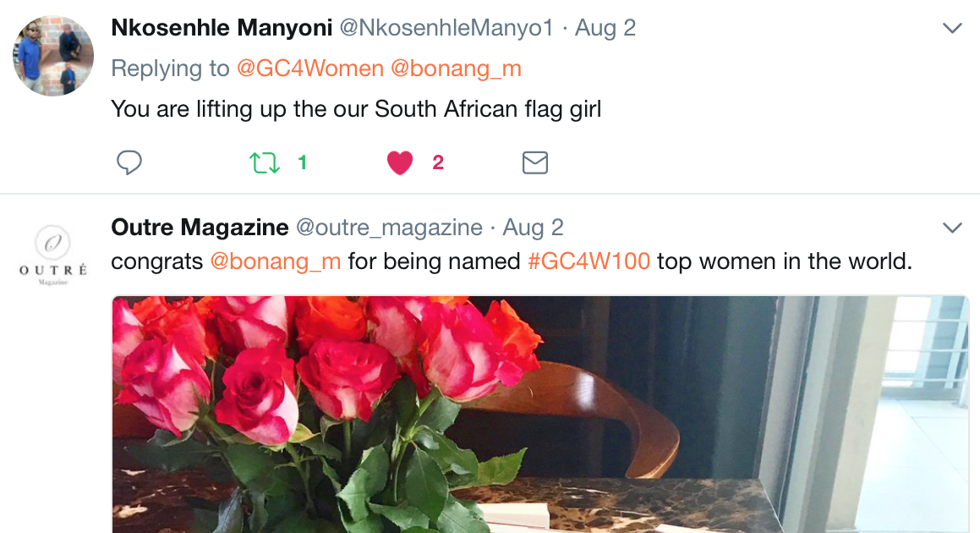The image size is (980, 533).
Task: Open @bonang_m in the reply line
Action: pos(456,69)
